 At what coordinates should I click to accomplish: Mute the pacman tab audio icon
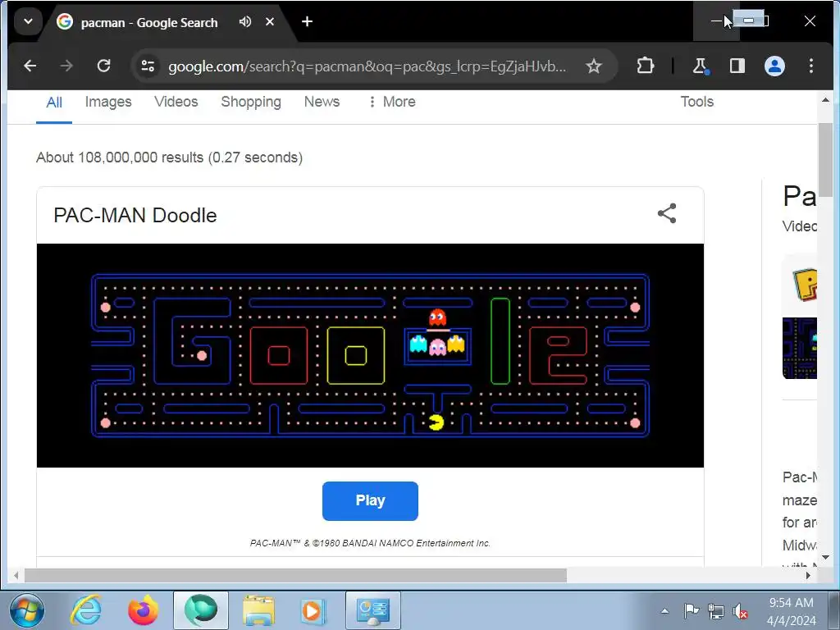point(244,21)
